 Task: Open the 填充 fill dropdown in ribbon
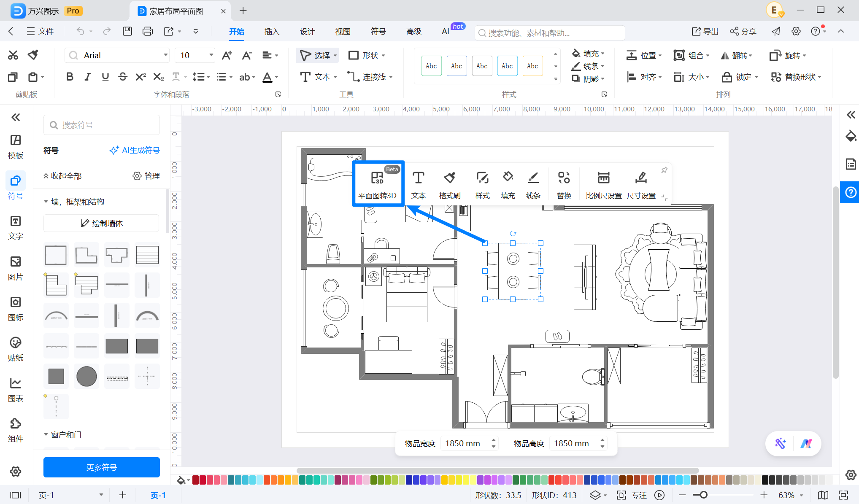coord(589,54)
